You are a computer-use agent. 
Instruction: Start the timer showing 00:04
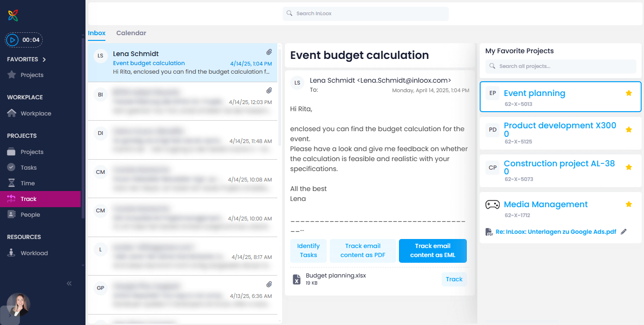pos(12,40)
